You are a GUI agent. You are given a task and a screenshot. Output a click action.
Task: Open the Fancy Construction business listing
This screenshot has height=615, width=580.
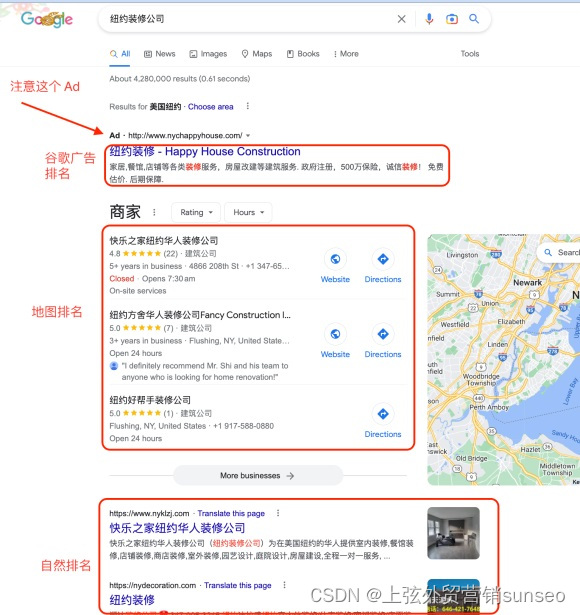[200, 315]
